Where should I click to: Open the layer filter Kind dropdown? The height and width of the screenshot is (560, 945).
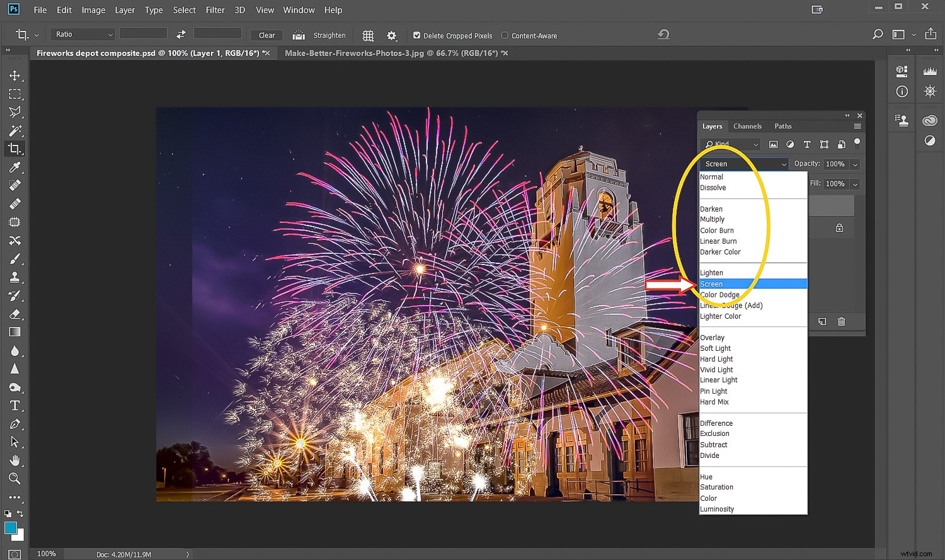[x=730, y=144]
